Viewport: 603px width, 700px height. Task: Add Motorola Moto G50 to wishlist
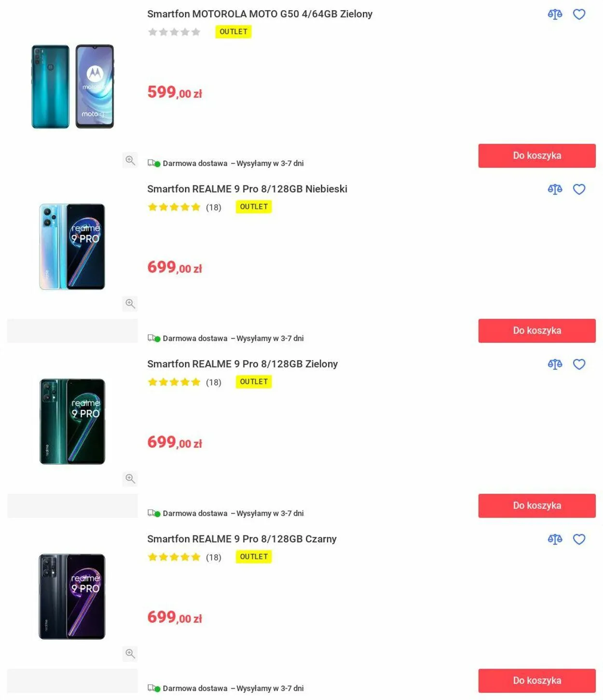[579, 14]
